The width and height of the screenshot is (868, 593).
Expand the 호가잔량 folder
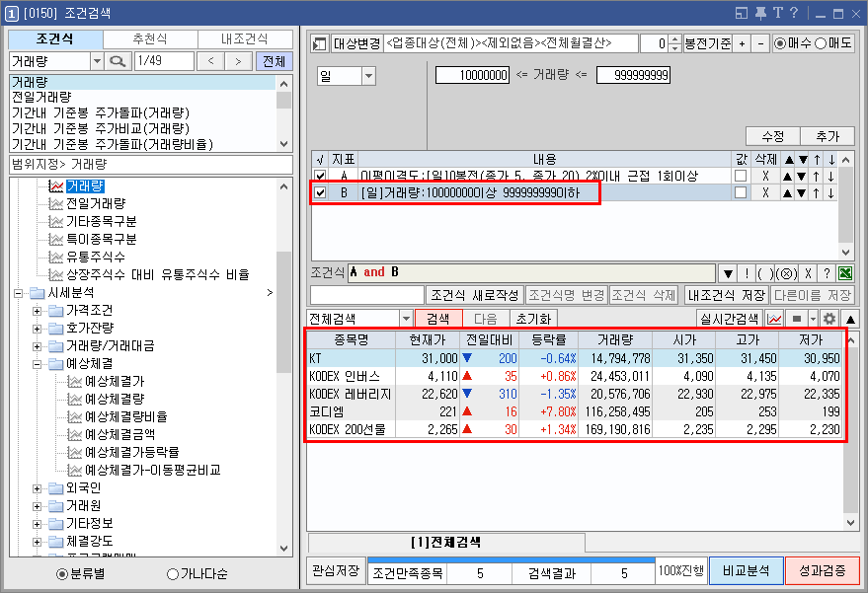[x=37, y=329]
